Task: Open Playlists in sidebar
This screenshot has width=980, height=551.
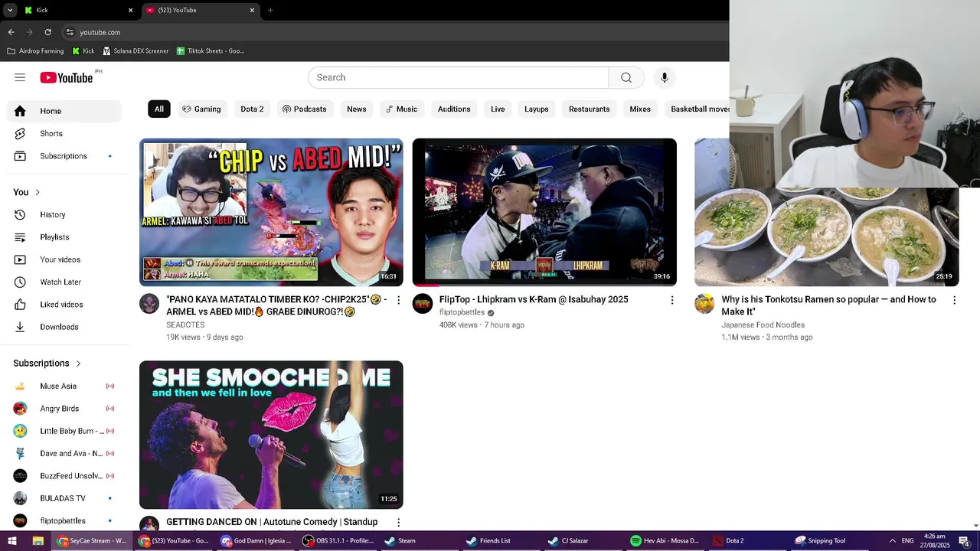Action: 64,237
